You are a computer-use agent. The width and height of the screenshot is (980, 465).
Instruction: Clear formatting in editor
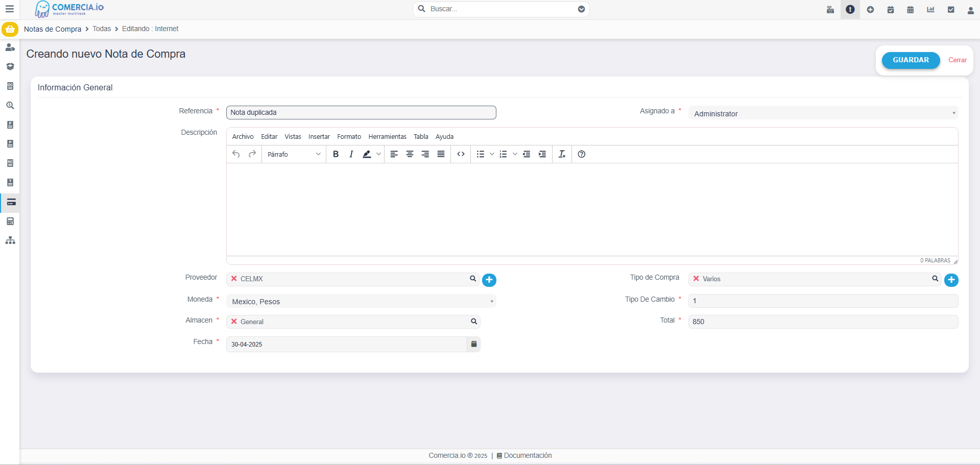point(562,154)
